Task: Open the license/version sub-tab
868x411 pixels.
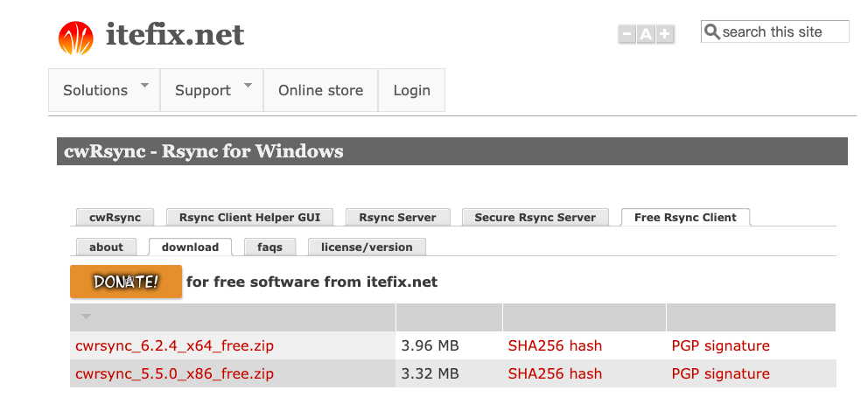Action: click(367, 247)
